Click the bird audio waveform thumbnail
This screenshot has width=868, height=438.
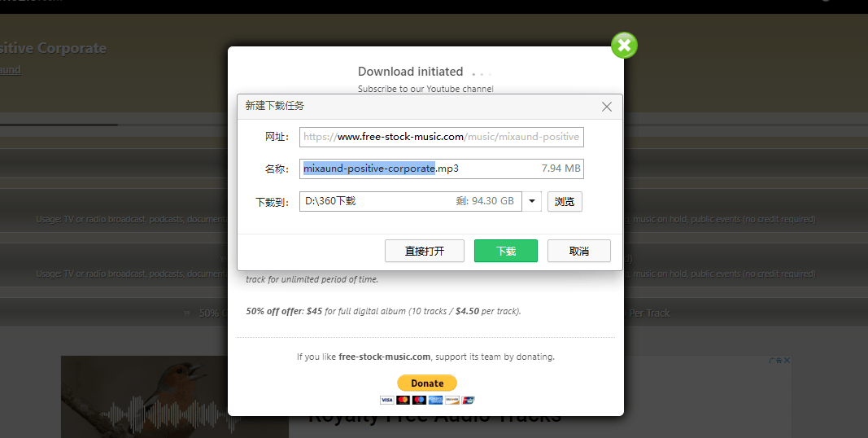pos(174,396)
